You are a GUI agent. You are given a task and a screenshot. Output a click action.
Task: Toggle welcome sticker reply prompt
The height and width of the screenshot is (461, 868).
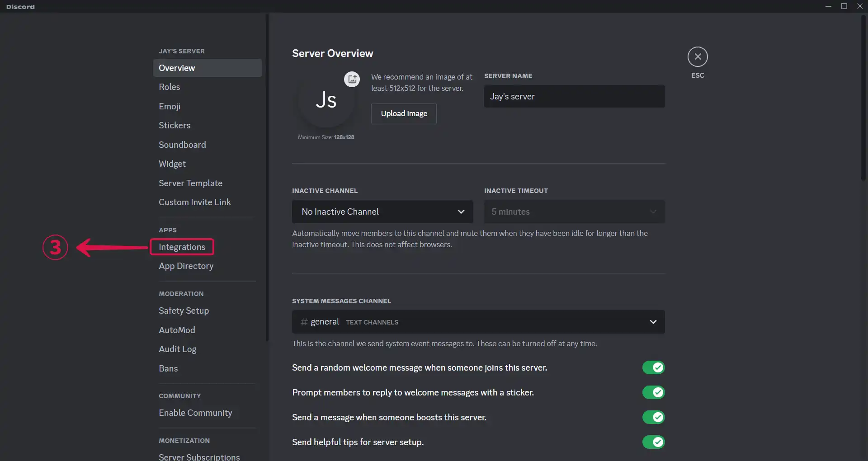click(653, 392)
